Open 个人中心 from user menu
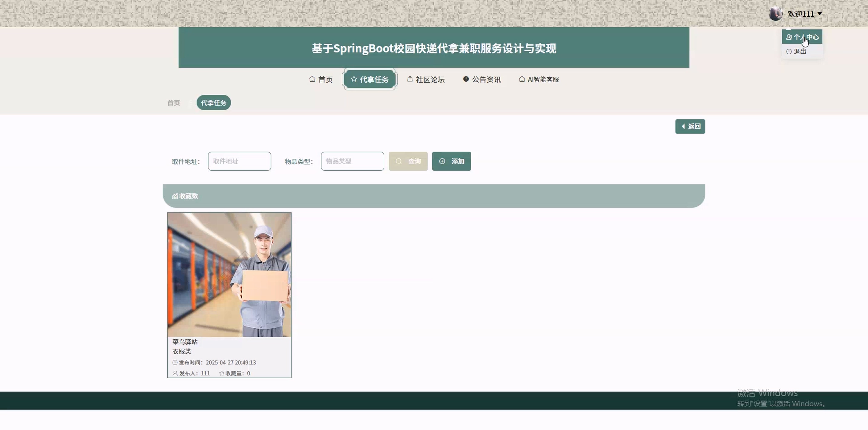This screenshot has height=430, width=868. (x=802, y=37)
